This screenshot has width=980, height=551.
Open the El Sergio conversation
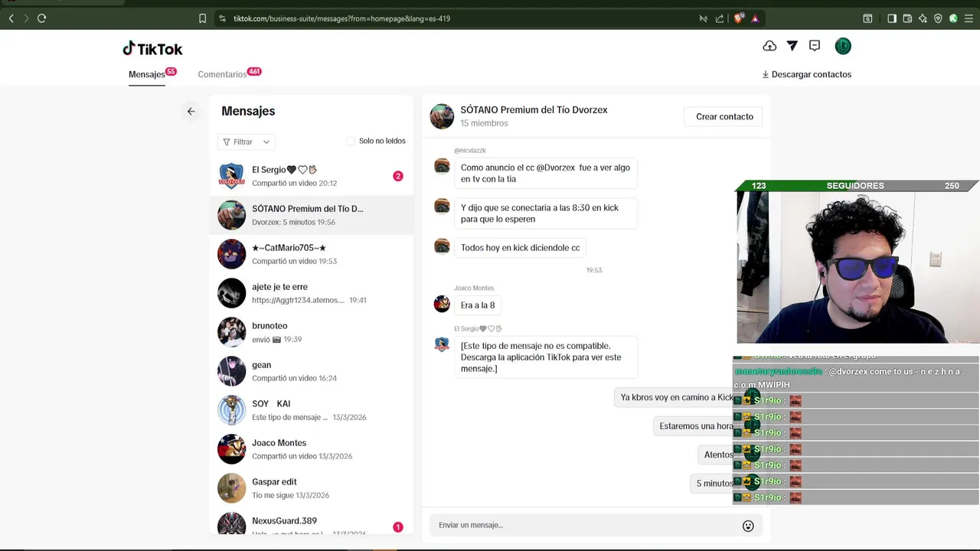tap(312, 176)
